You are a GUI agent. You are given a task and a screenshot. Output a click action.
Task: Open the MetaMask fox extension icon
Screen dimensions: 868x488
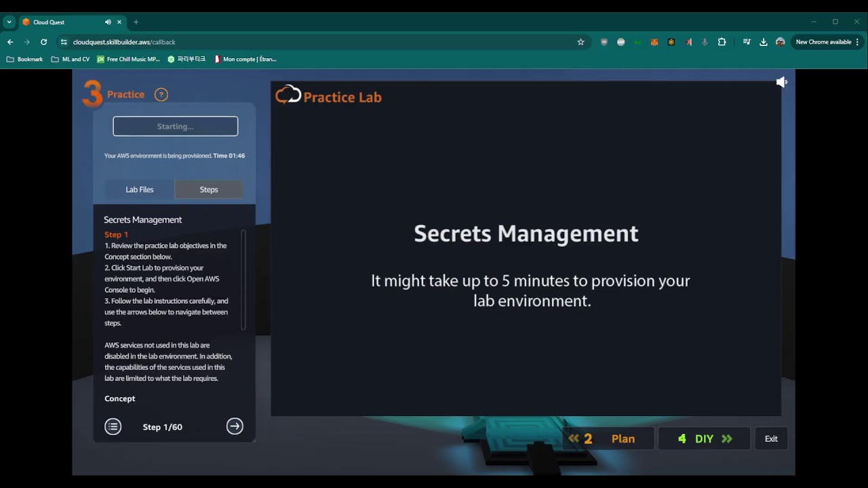(654, 42)
